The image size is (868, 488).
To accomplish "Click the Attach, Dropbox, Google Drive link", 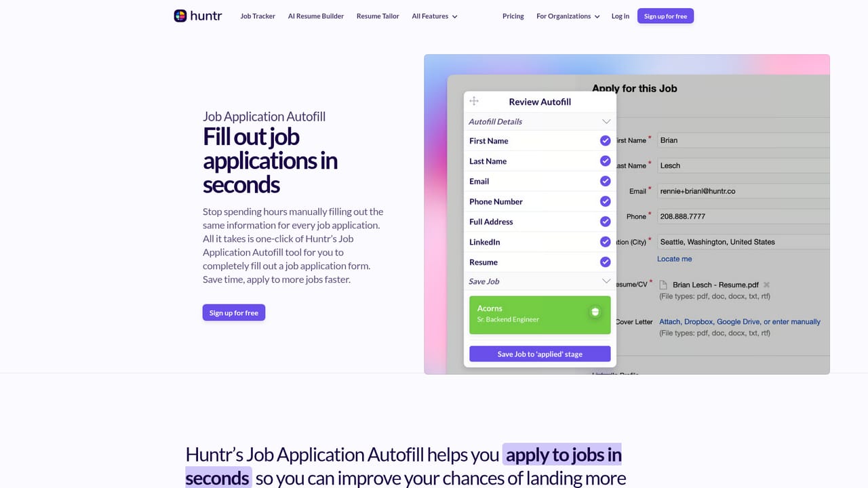I will 740,322.
